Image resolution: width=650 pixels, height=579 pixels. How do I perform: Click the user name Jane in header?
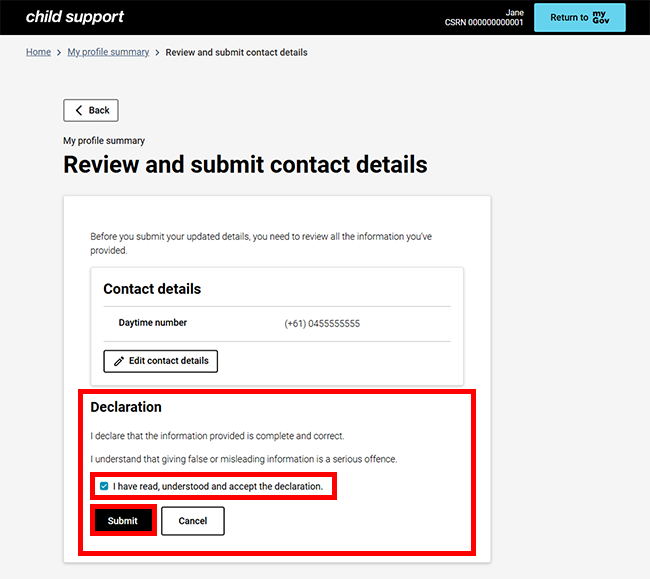pos(514,12)
